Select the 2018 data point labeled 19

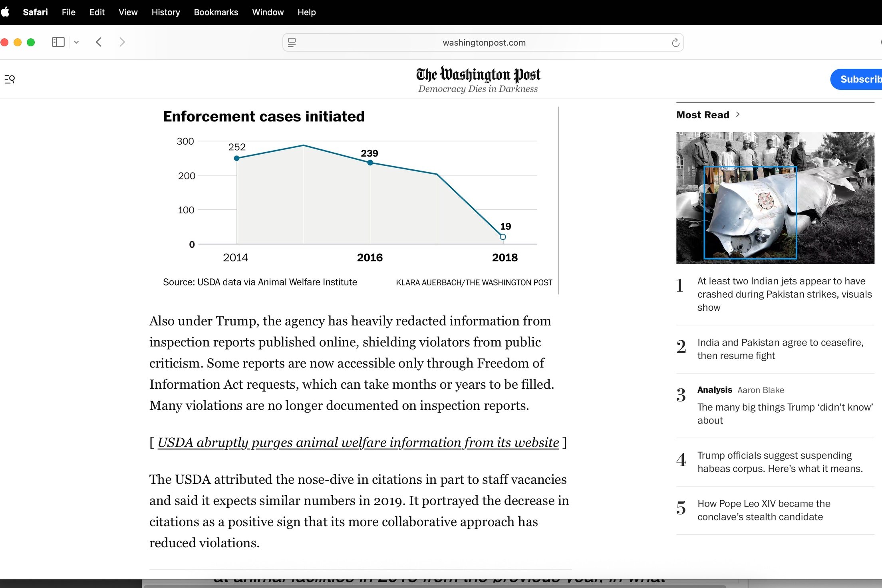point(503,237)
